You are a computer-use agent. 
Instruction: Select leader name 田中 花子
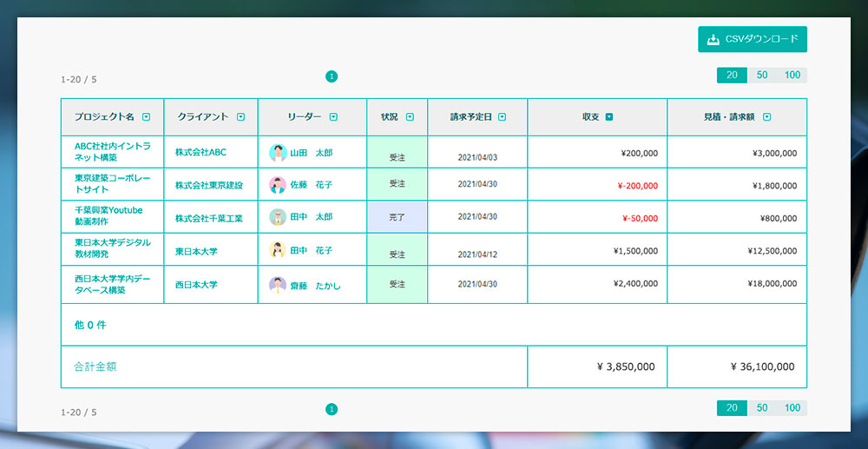(312, 251)
